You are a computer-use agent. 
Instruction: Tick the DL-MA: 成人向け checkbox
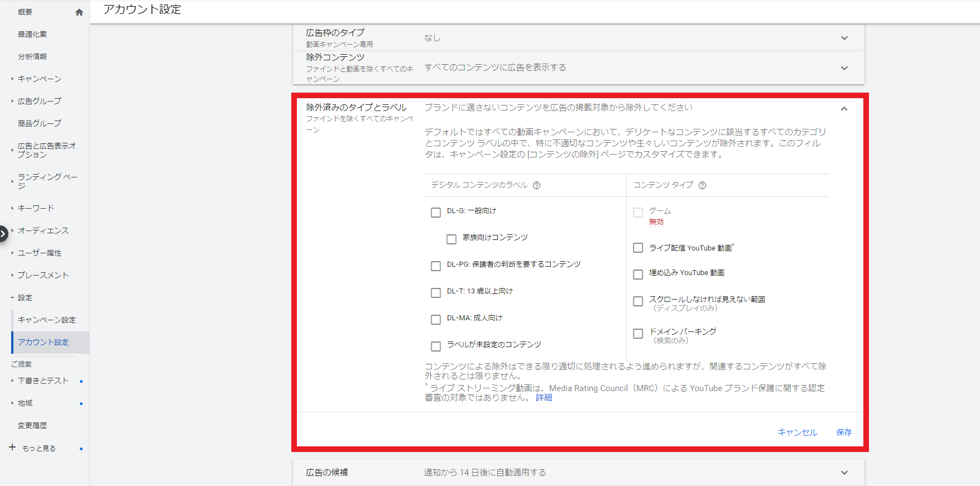click(436, 319)
